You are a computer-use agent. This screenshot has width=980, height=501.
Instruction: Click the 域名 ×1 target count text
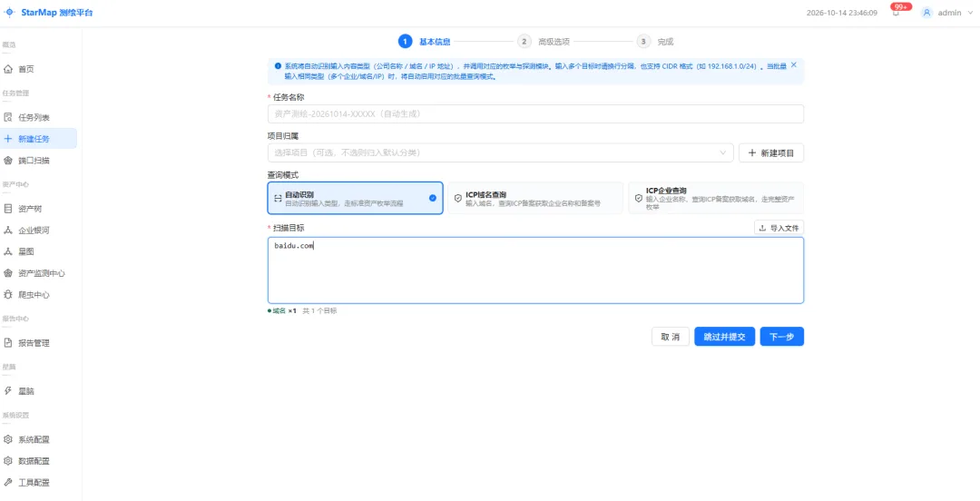(x=282, y=310)
